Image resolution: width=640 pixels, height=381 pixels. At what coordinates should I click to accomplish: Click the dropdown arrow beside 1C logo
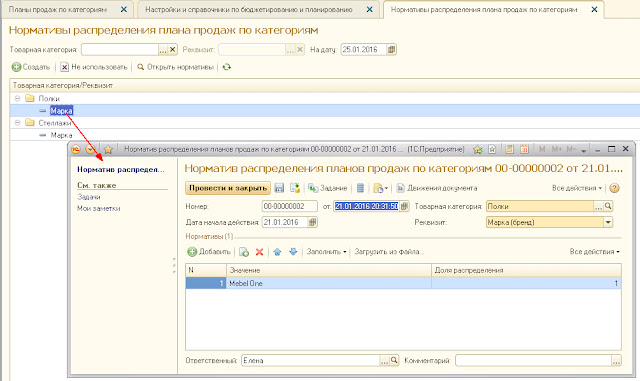(90, 149)
